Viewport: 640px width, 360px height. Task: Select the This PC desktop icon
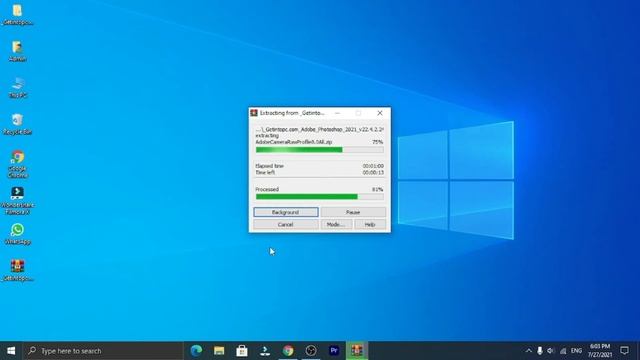click(x=18, y=87)
